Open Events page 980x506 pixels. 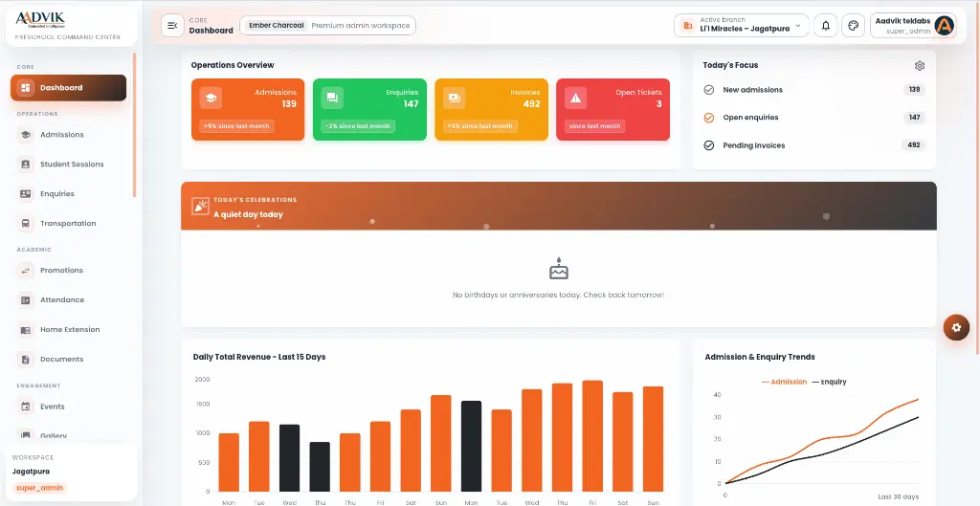(x=68, y=407)
